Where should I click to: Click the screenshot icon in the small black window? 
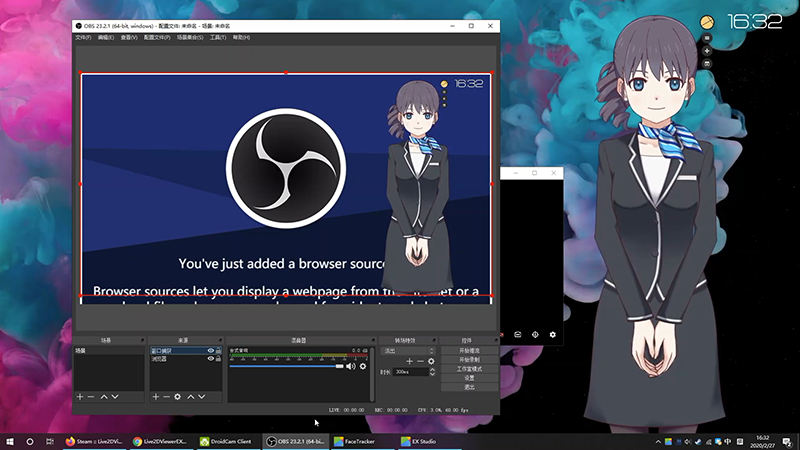517,335
